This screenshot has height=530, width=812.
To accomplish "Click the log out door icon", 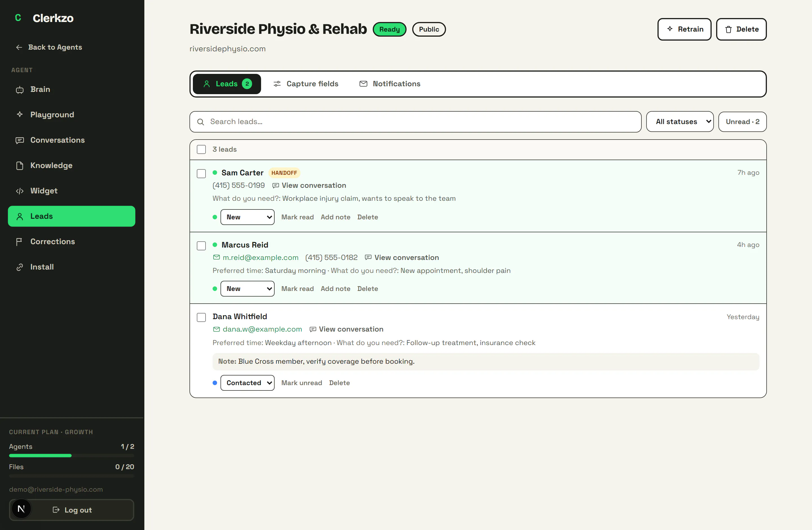I will click(x=56, y=510).
